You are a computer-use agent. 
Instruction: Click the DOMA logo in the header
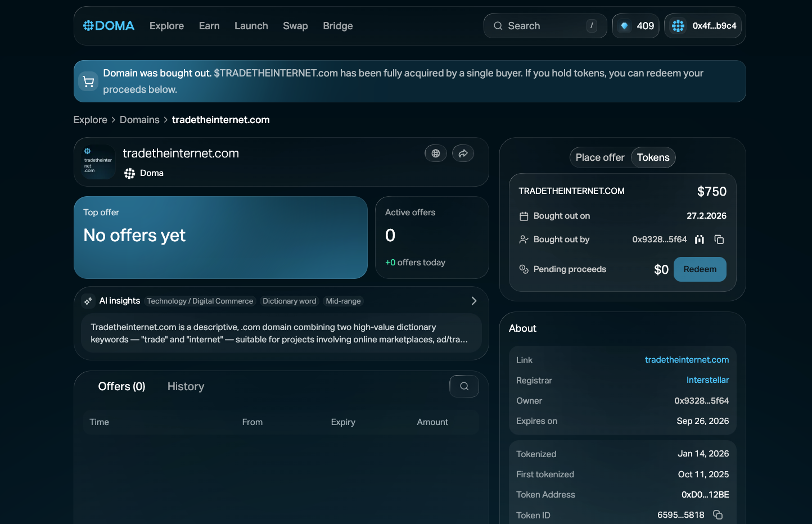[109, 26]
